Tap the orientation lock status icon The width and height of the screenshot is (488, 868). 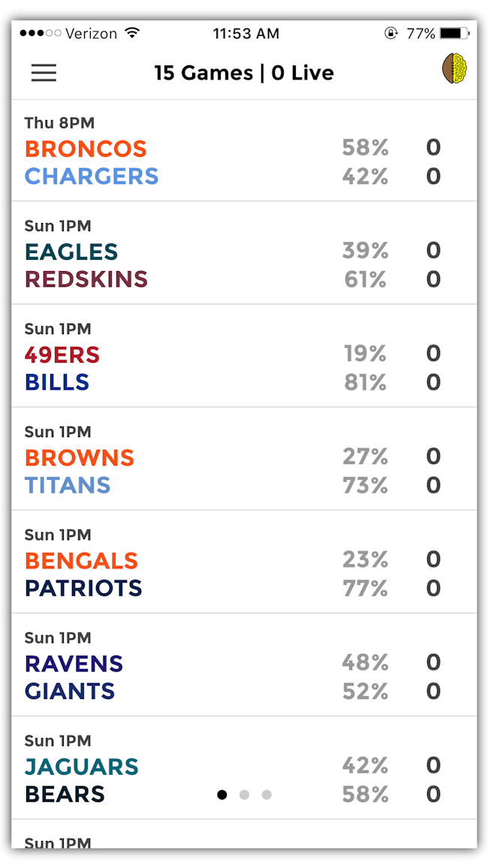pyautogui.click(x=392, y=32)
